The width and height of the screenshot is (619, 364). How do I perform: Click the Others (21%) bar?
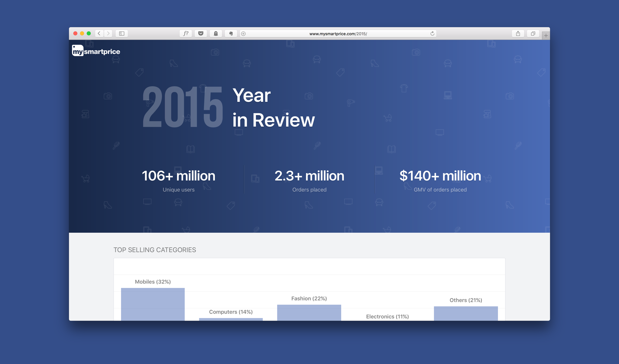tap(466, 313)
